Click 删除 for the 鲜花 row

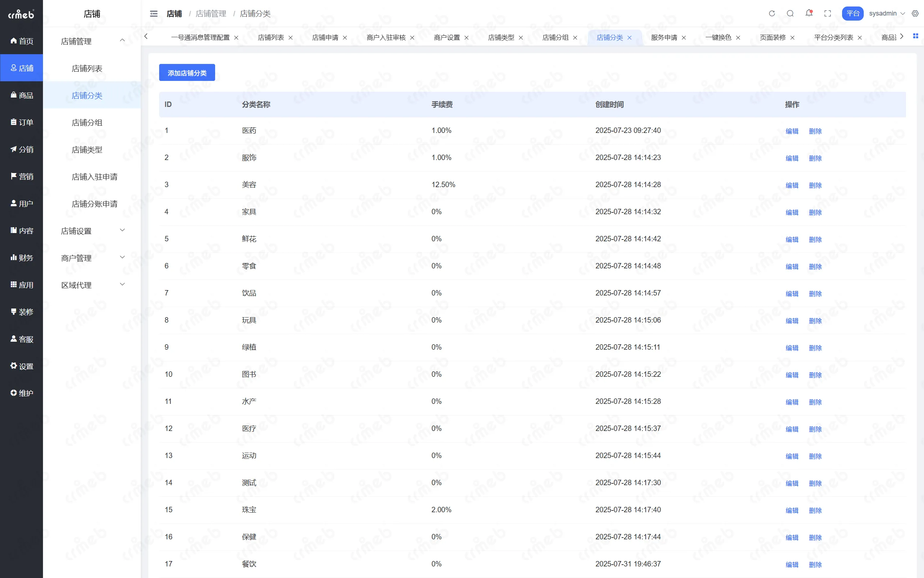click(x=815, y=240)
